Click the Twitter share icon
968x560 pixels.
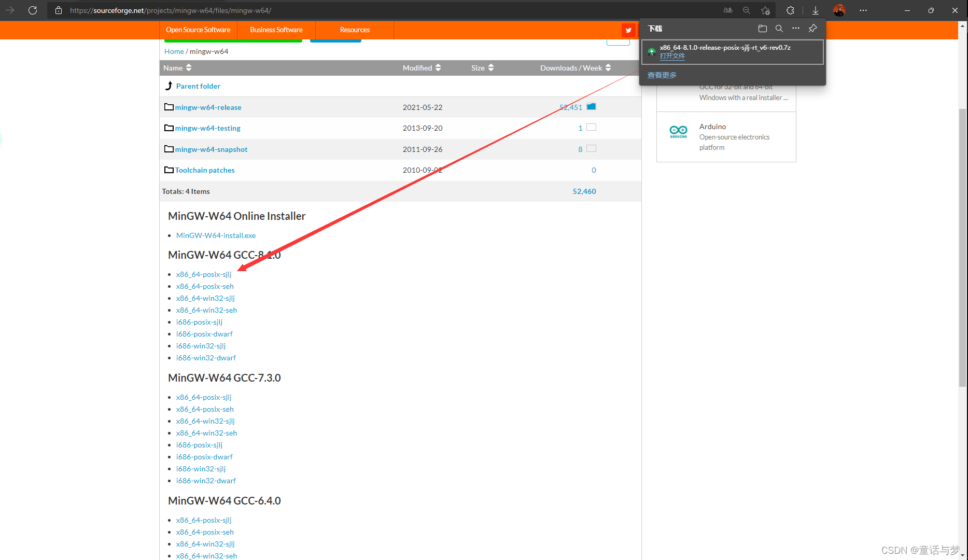tap(628, 30)
